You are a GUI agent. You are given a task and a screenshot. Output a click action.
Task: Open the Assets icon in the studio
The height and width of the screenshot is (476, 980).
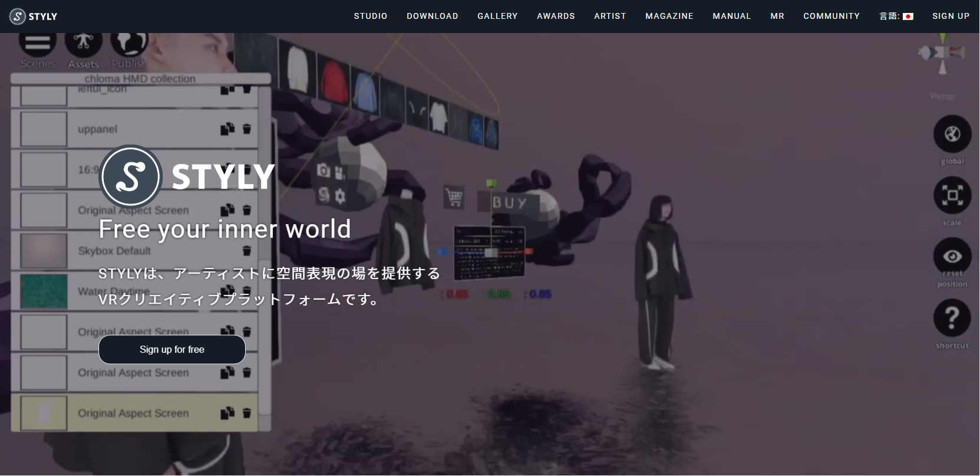click(83, 44)
